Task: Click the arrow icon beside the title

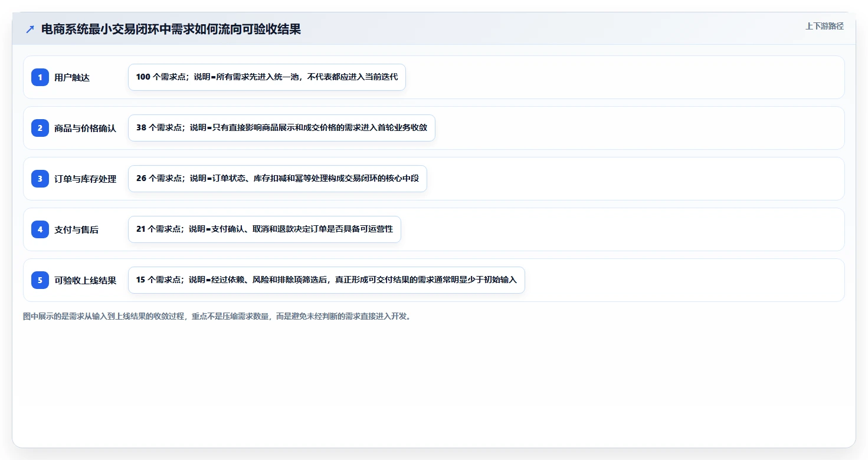Action: pyautogui.click(x=30, y=29)
